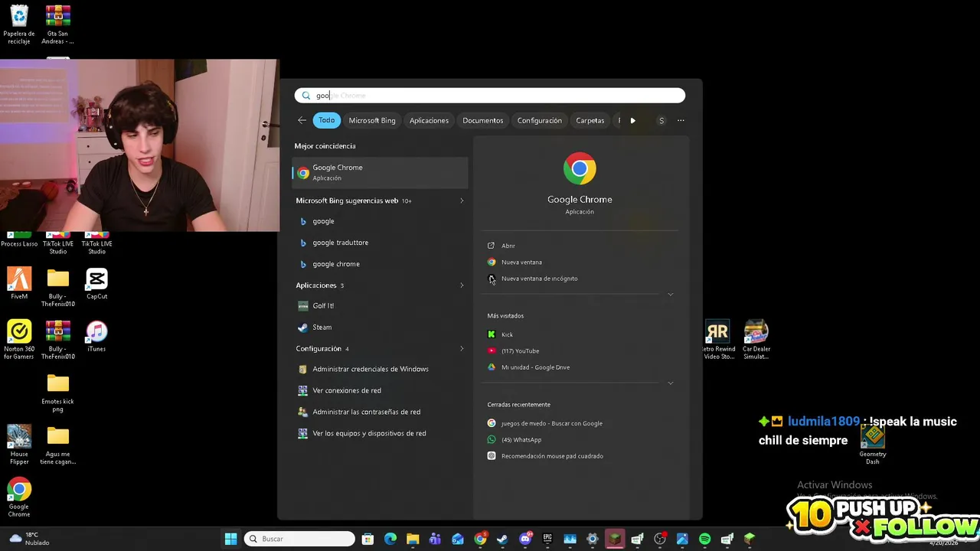Open Microsoft Edge in taskbar

(390, 539)
